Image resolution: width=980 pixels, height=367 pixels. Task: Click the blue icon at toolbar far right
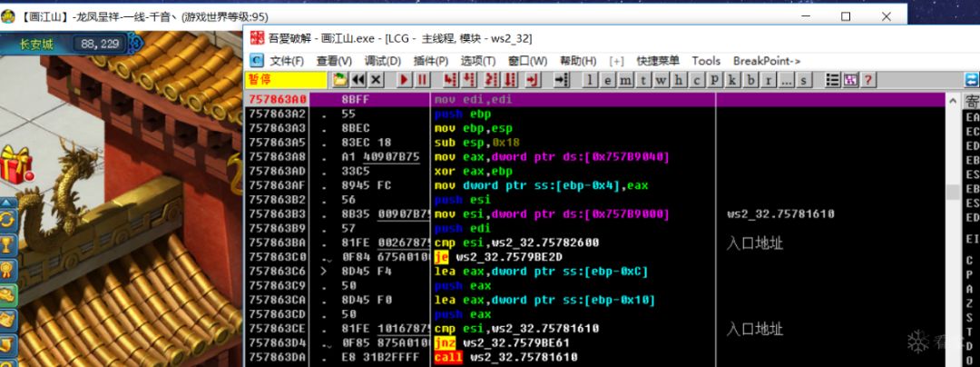tap(972, 80)
